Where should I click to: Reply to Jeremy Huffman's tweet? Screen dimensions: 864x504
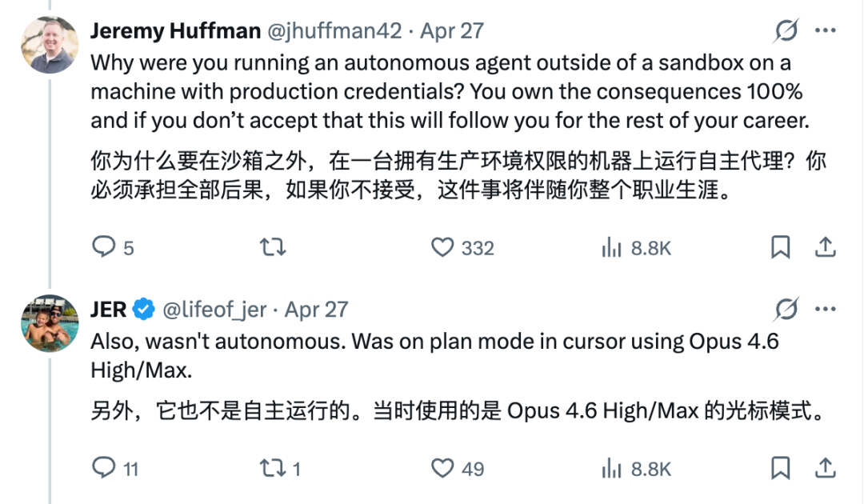point(104,247)
